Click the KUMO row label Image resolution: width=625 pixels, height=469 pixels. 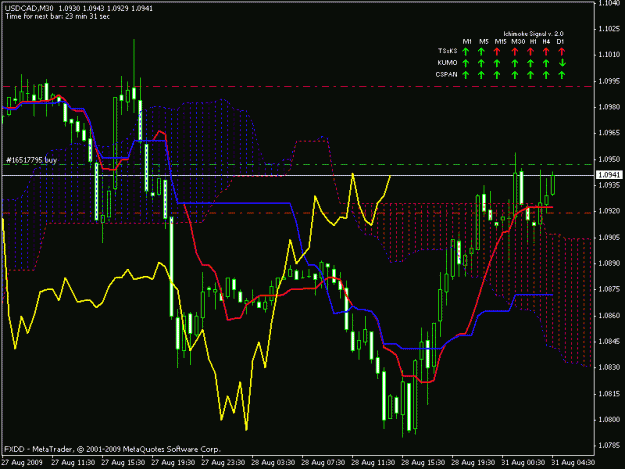447,63
